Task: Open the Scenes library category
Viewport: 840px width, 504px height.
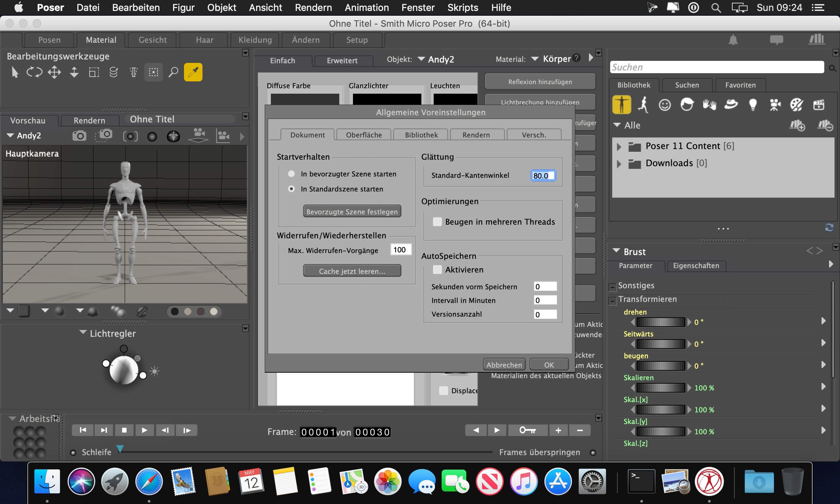Action: coord(819,105)
